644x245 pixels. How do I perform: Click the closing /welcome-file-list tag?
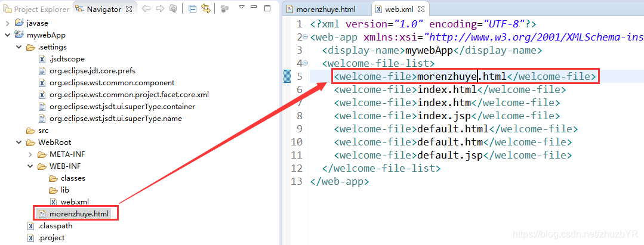pyautogui.click(x=381, y=169)
